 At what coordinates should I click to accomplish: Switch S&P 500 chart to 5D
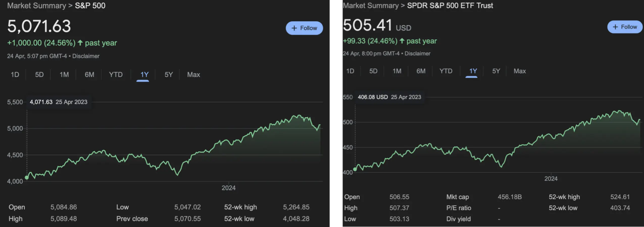(x=39, y=75)
